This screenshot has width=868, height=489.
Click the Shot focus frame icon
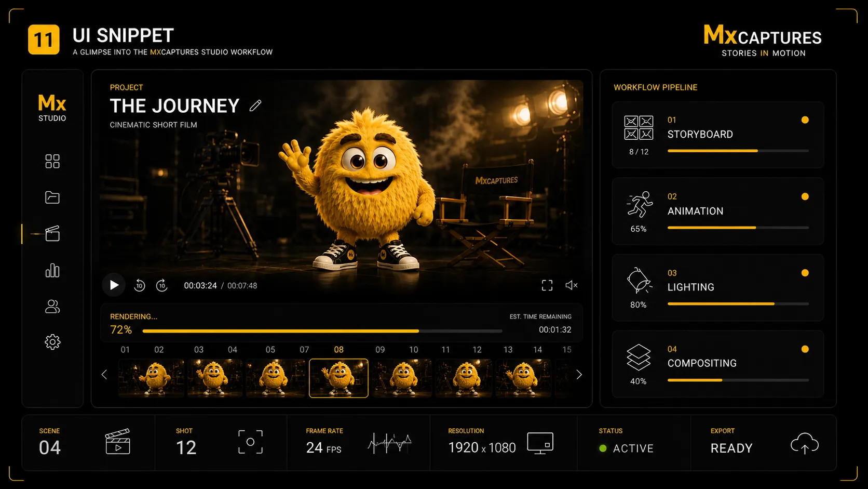[250, 442]
